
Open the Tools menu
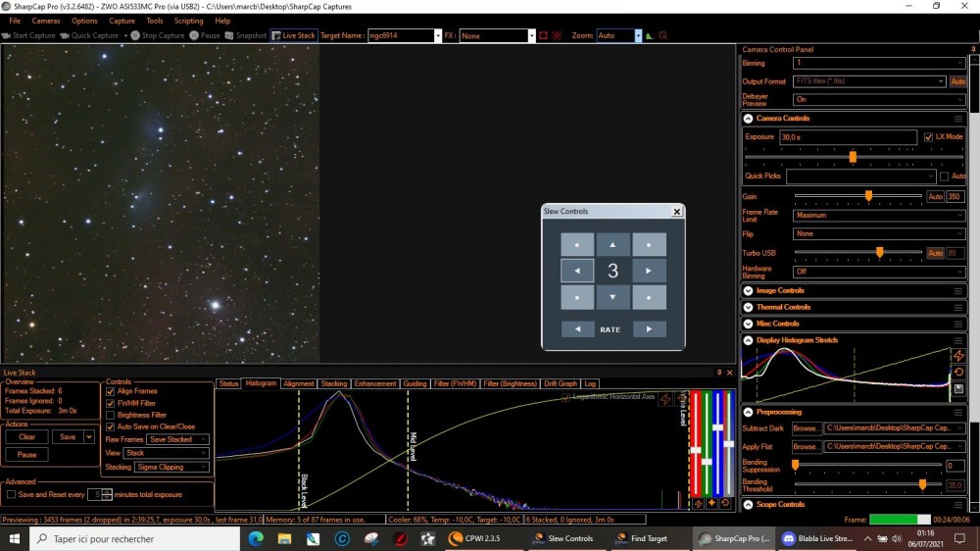point(155,21)
